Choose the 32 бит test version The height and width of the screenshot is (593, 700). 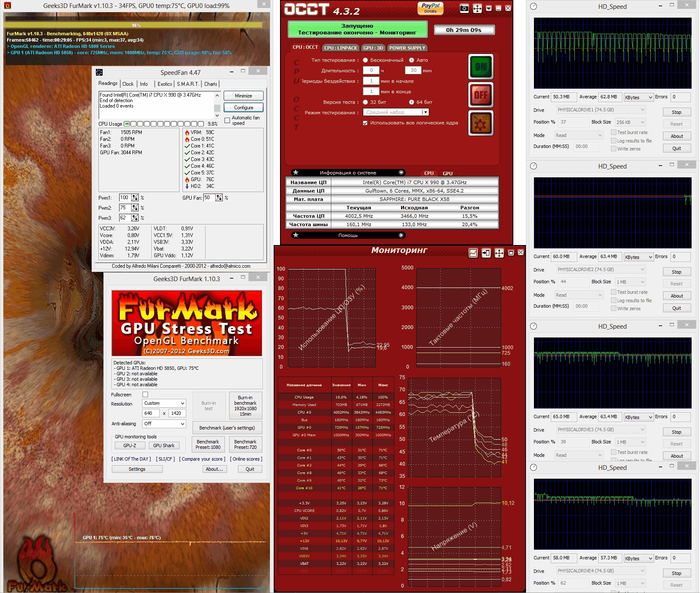(x=365, y=102)
